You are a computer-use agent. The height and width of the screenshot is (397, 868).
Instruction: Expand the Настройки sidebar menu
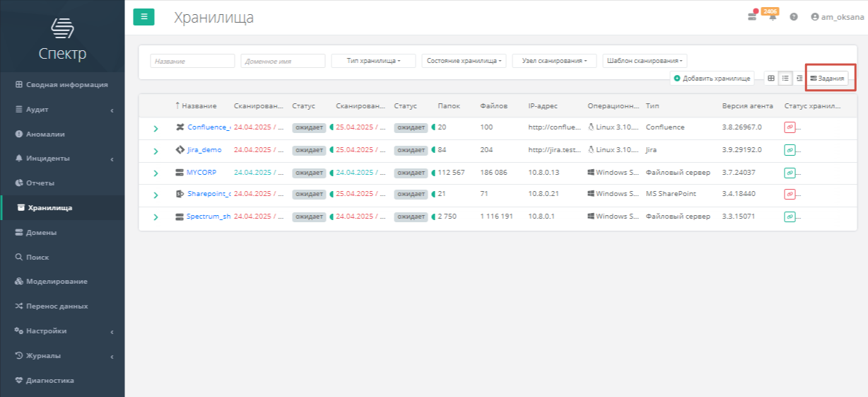pyautogui.click(x=62, y=330)
